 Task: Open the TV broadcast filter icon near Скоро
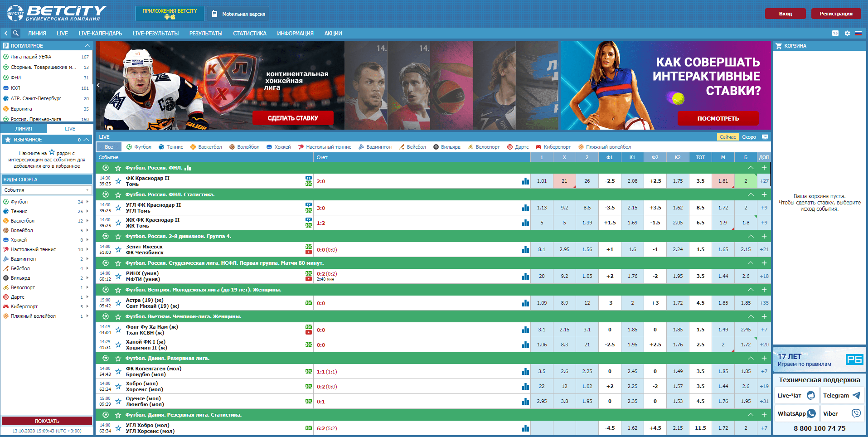pos(765,137)
